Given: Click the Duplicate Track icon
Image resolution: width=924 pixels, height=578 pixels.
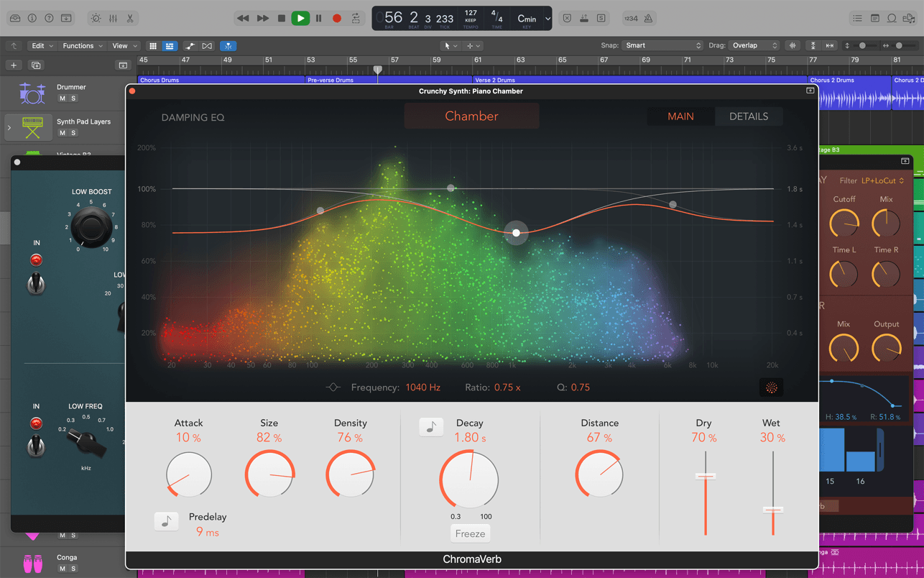Looking at the screenshot, I should 35,65.
